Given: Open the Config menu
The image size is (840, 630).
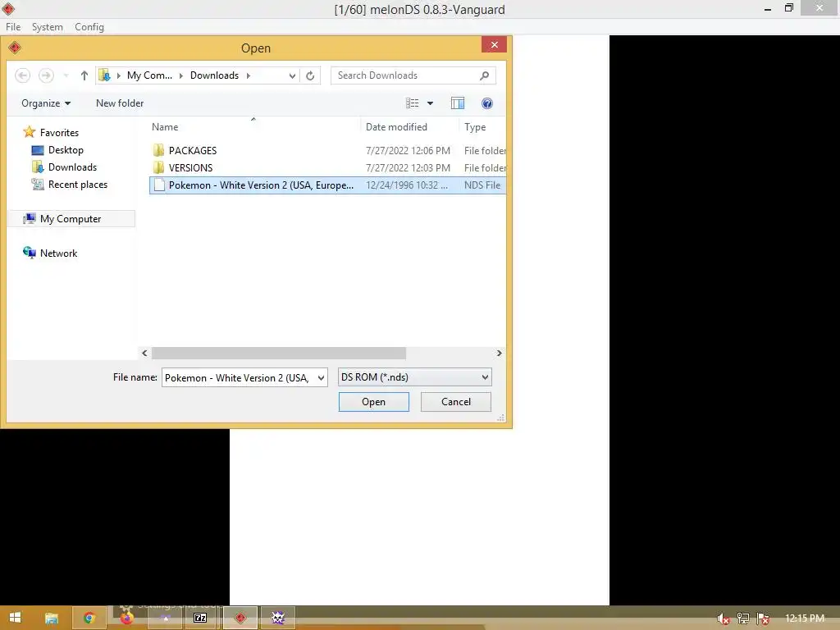Looking at the screenshot, I should click(x=89, y=27).
